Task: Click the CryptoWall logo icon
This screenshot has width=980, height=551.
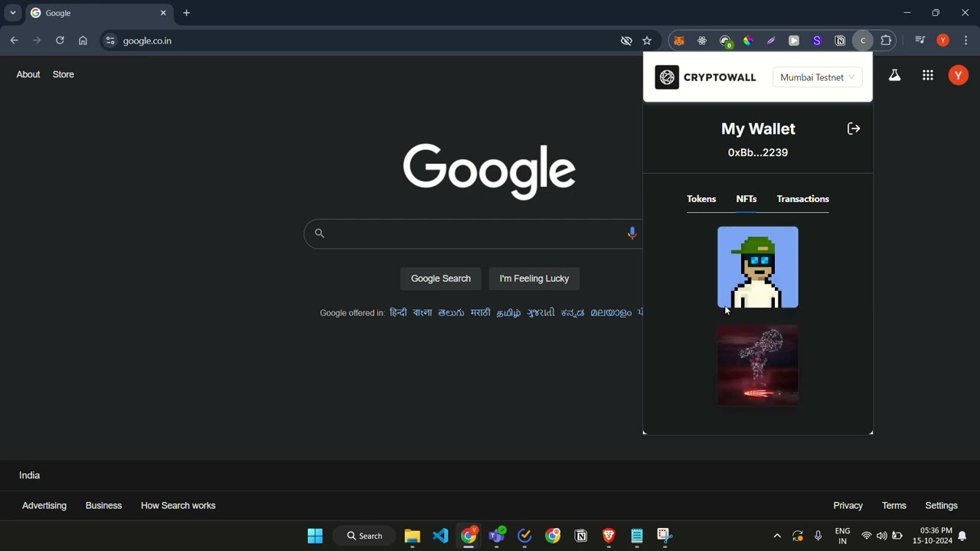Action: tap(667, 77)
